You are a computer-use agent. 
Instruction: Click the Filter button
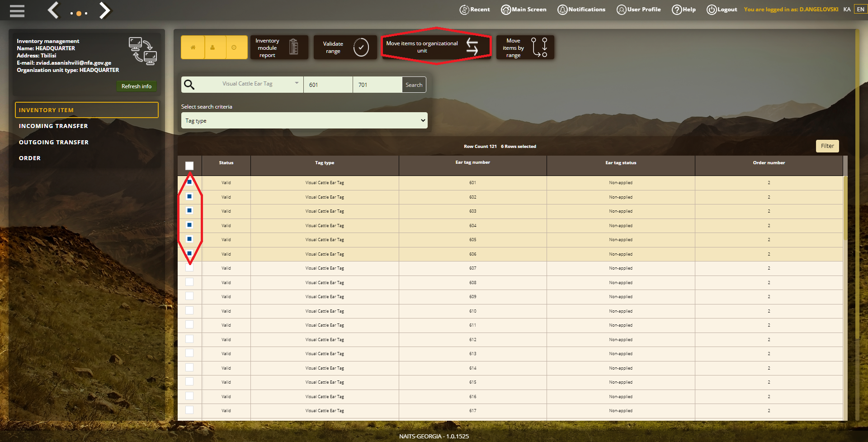click(827, 146)
